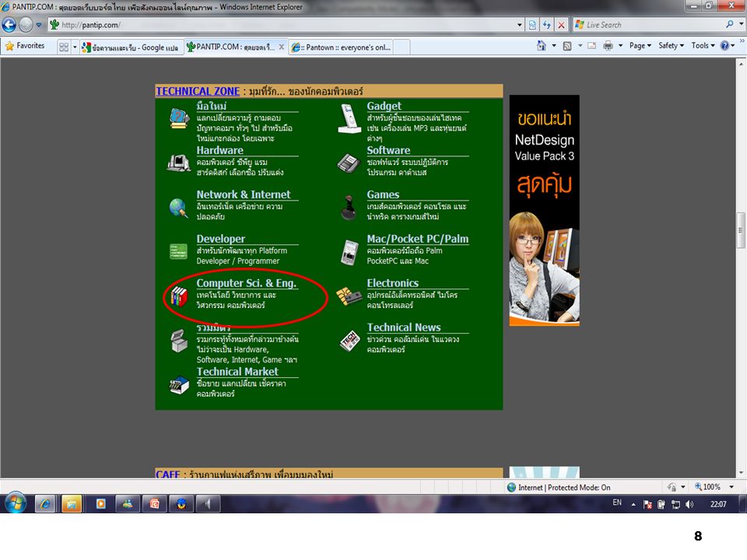Viewport: 747px width, 560px height.
Task: Click the Technical Market stall icon
Action: tap(179, 385)
